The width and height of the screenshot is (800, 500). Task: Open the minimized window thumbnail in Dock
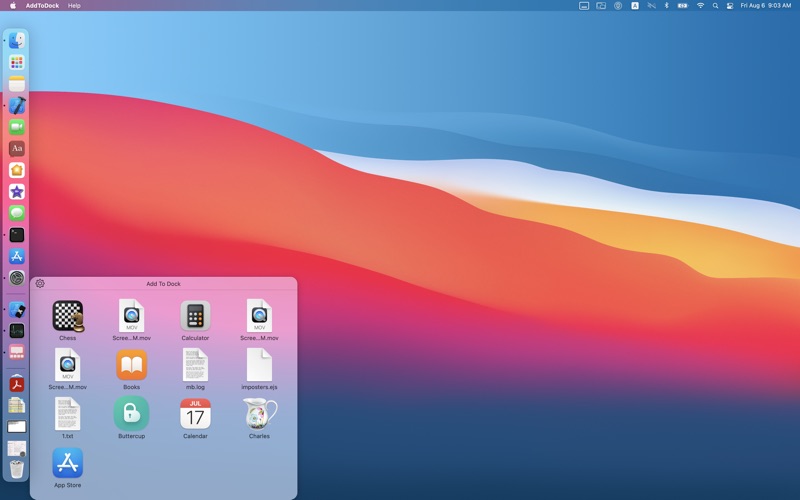(17, 427)
